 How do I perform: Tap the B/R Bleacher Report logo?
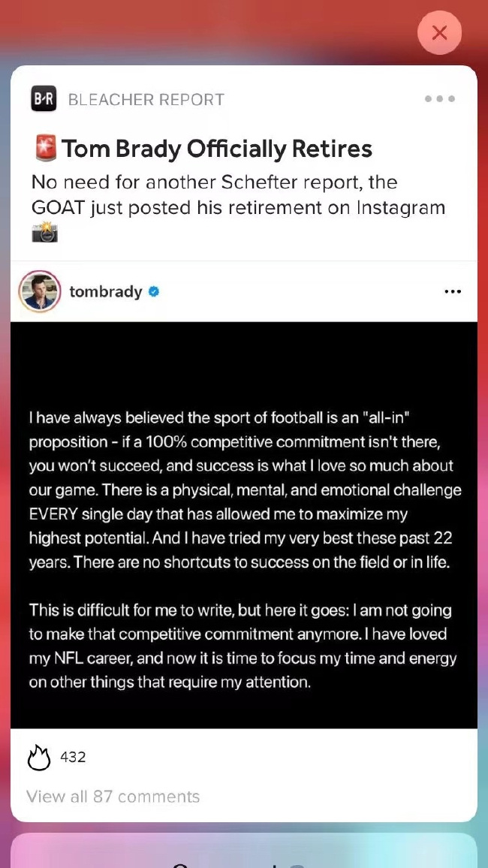click(44, 99)
